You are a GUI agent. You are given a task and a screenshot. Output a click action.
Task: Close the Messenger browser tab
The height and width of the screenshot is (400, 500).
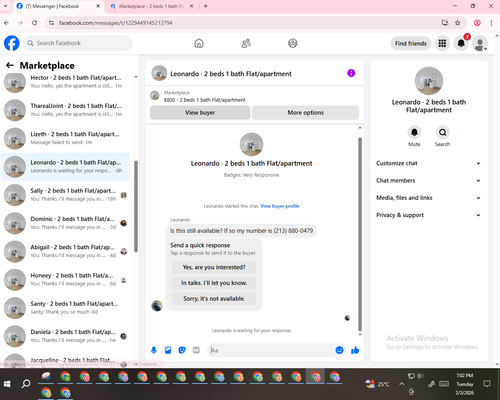tap(98, 6)
